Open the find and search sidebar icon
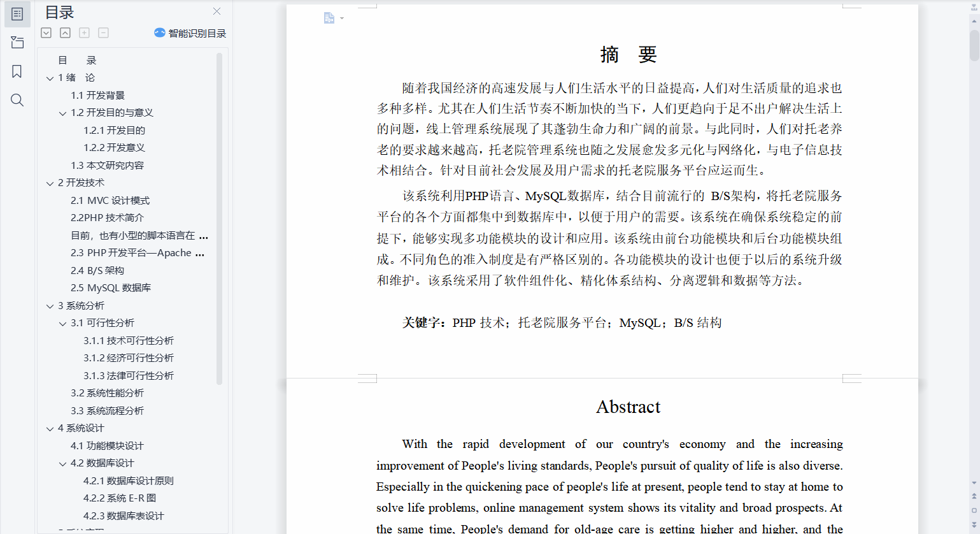 click(x=17, y=100)
